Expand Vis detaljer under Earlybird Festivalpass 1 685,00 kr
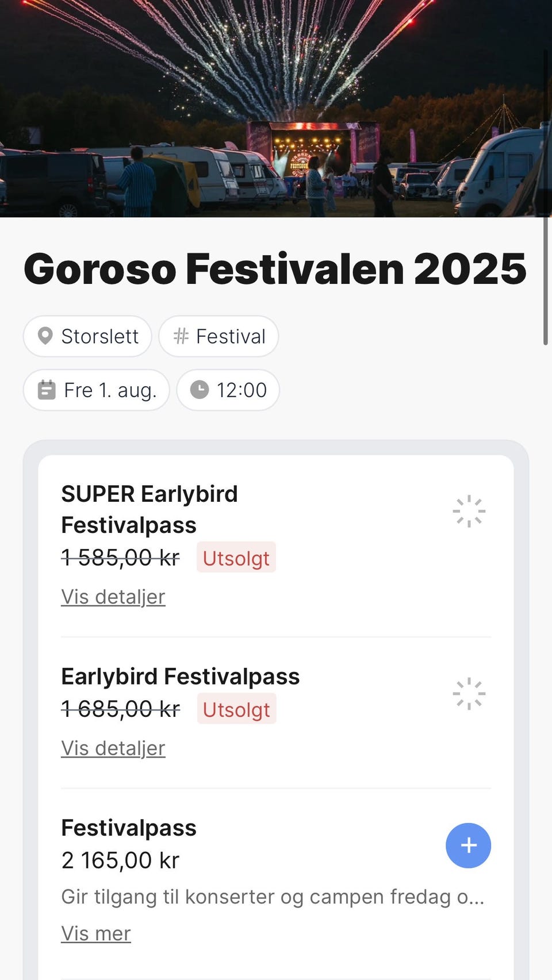Screen dimensions: 552x980 (x=113, y=748)
